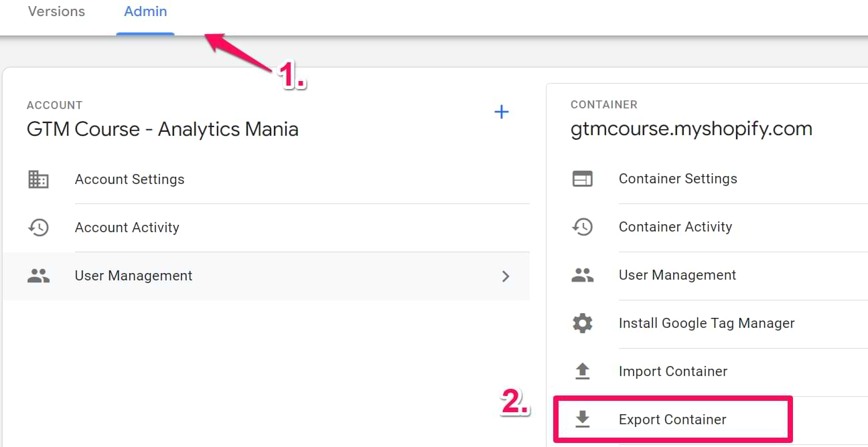Click the Container Activity history icon
The height and width of the screenshot is (447, 868).
(583, 227)
